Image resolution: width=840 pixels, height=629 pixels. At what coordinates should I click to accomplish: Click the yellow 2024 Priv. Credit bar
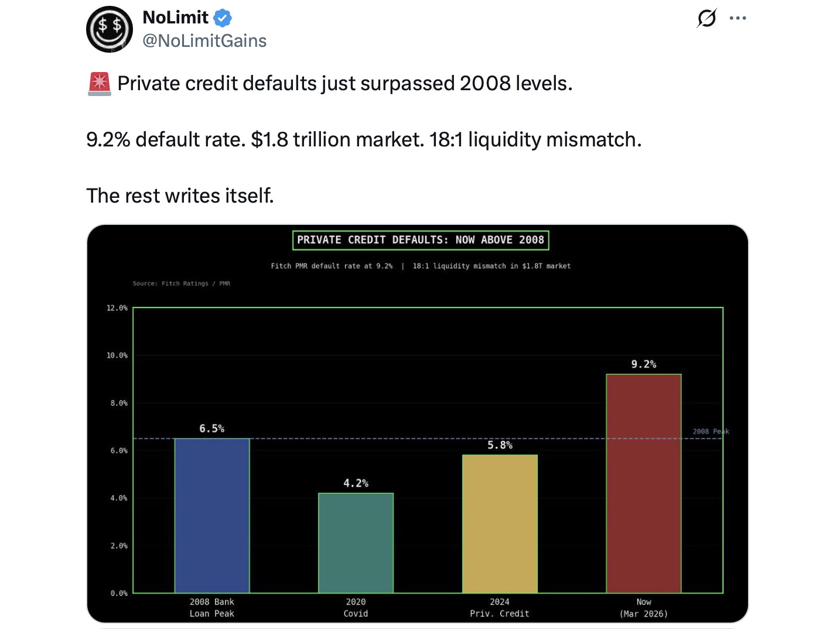click(x=499, y=524)
